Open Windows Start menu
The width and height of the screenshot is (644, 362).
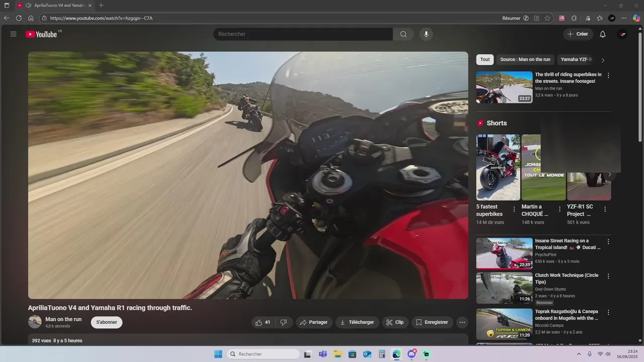click(x=218, y=354)
